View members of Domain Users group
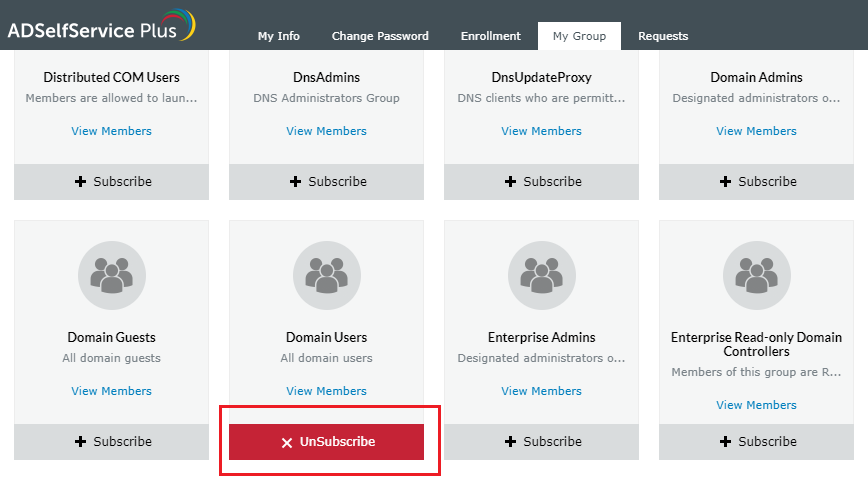868x479 pixels. coord(327,391)
